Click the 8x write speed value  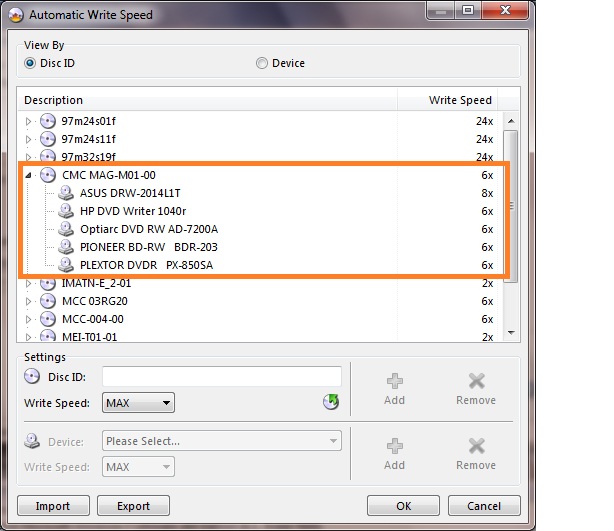click(487, 193)
